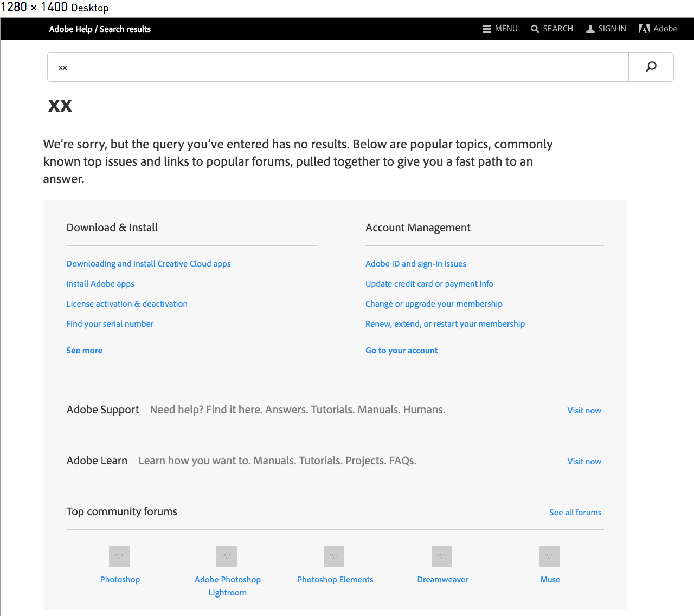Click the Download & Install heading
The height and width of the screenshot is (616, 694).
[x=112, y=228]
